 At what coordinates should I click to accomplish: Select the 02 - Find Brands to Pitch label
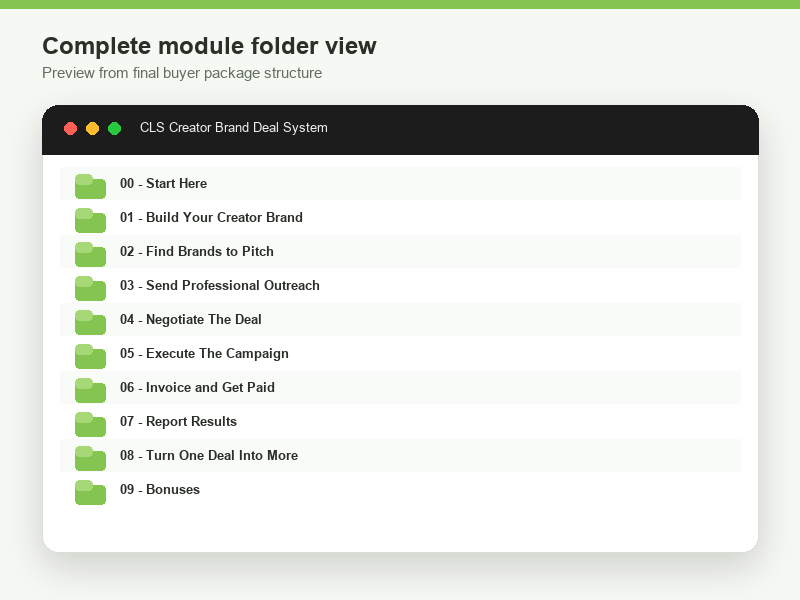[x=196, y=252]
